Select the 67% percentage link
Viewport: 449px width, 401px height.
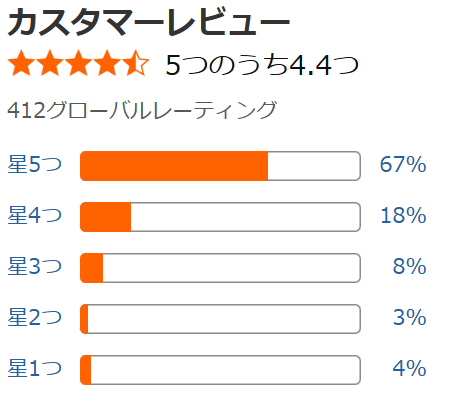coord(403,165)
